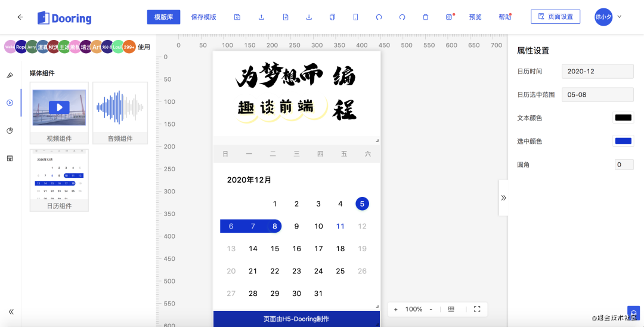Open 帮助 help
Image resolution: width=644 pixels, height=327 pixels.
[505, 17]
